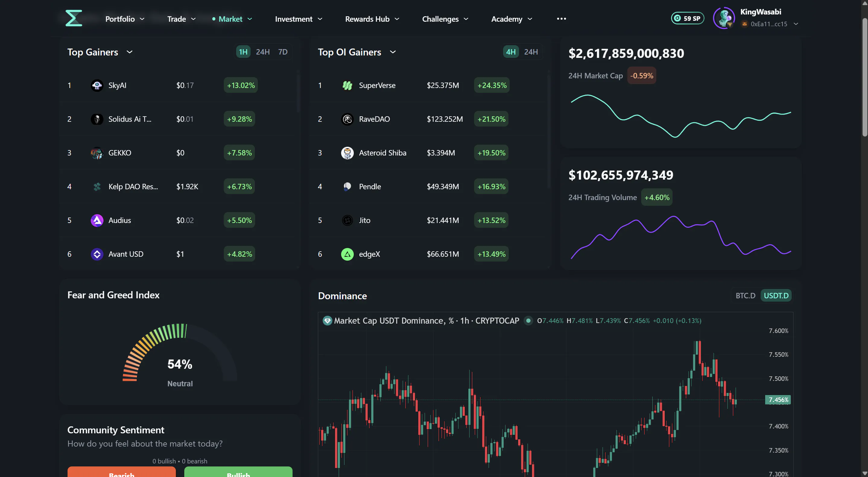Open the account dropdown next to wallet address
868x477 pixels.
(796, 24)
